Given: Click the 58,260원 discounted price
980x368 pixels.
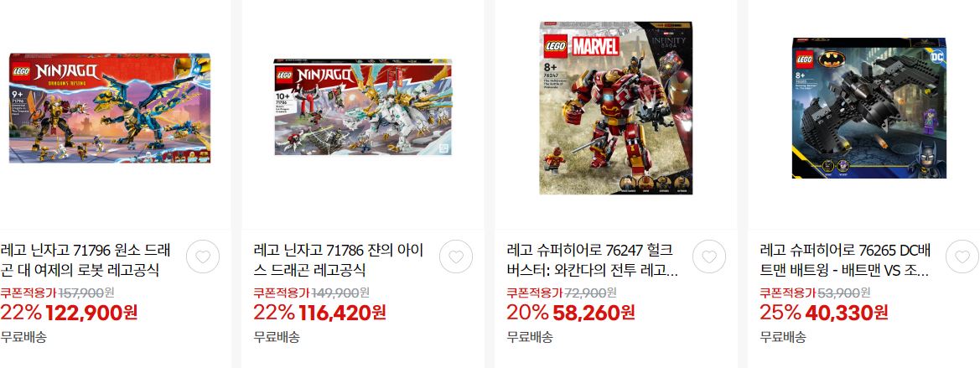Looking at the screenshot, I should 594,312.
